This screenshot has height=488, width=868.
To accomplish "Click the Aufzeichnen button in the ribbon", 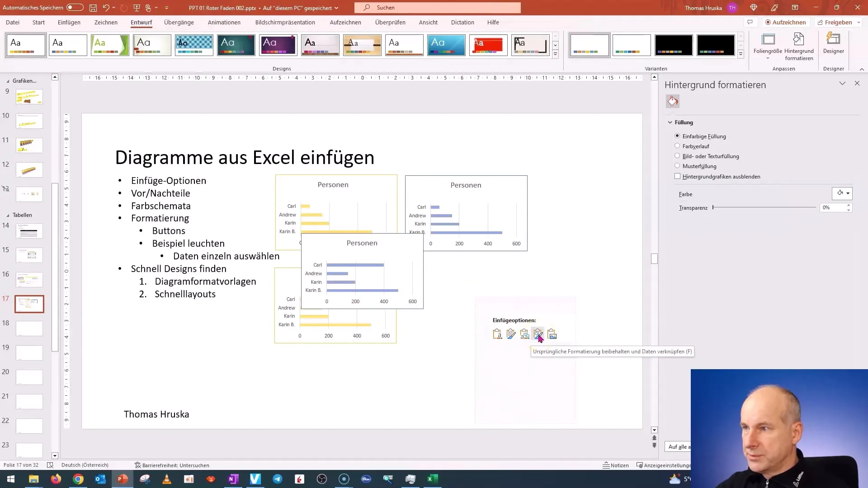I will [x=785, y=22].
